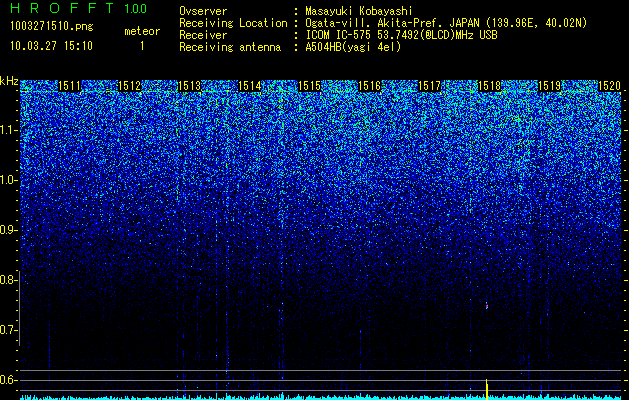
Task: Click the 0.8 kHz axis label
Action: click(x=7, y=280)
